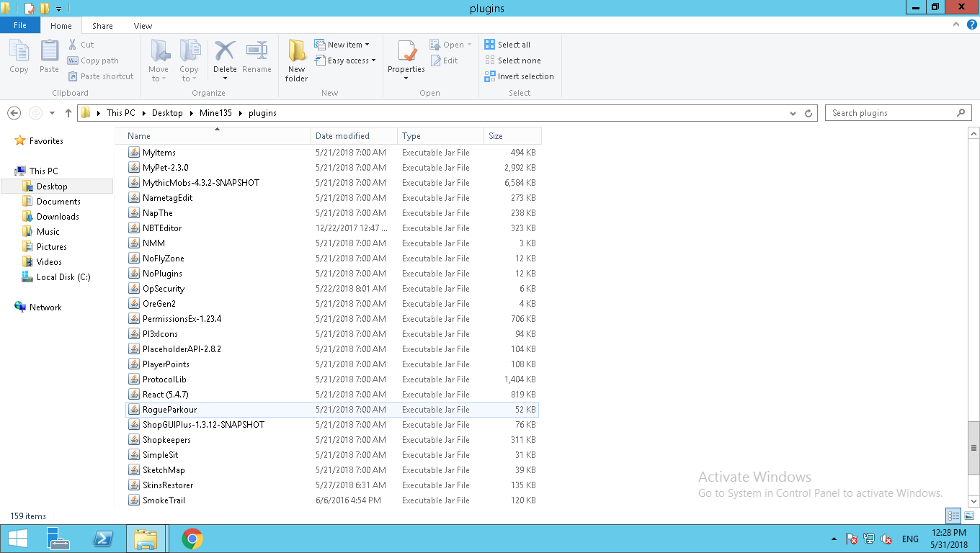Open Properties in the ribbon
The width and height of the screenshot is (980, 553).
pos(406,53)
